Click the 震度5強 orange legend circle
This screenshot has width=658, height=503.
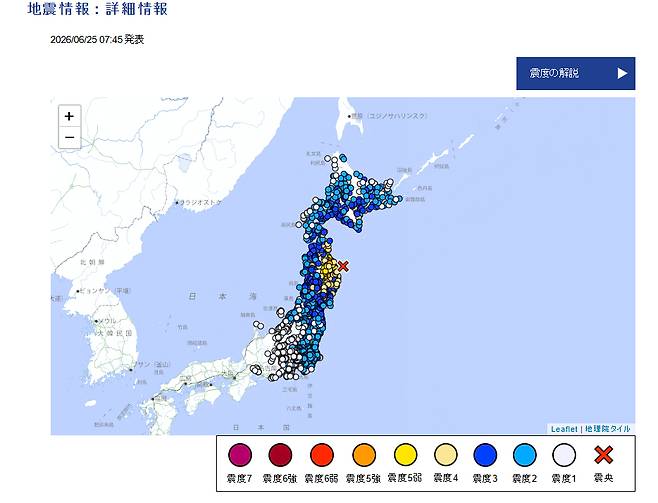364,455
